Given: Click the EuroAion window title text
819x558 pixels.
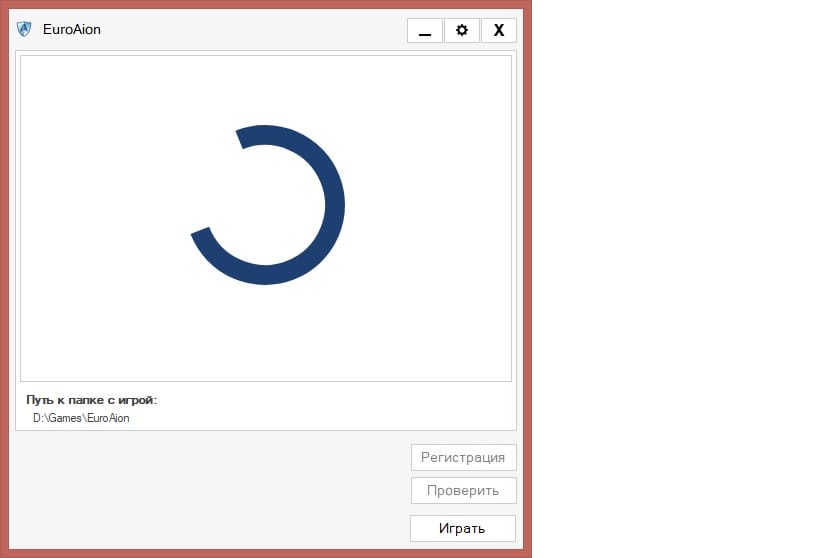Looking at the screenshot, I should point(72,29).
